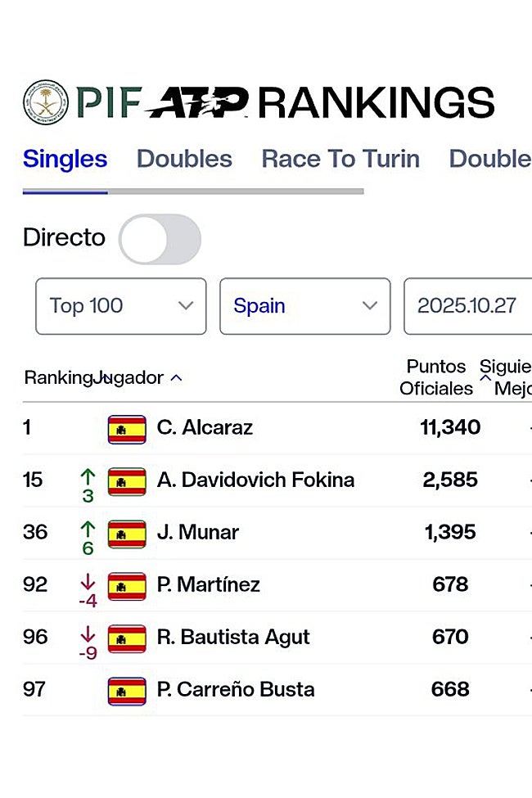
Task: Open the Top 100 dropdown
Action: click(x=120, y=306)
